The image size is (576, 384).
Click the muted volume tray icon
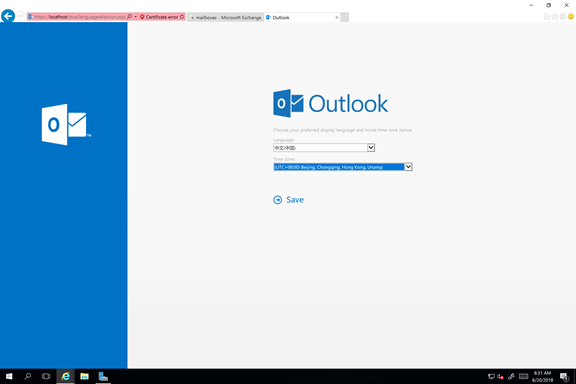point(500,376)
